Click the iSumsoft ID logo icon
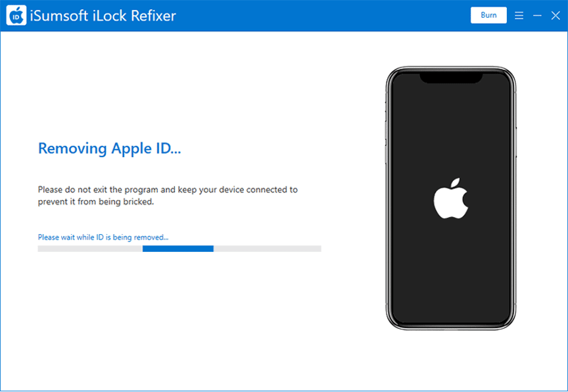Viewport: 568px width, 392px height. coord(16,16)
